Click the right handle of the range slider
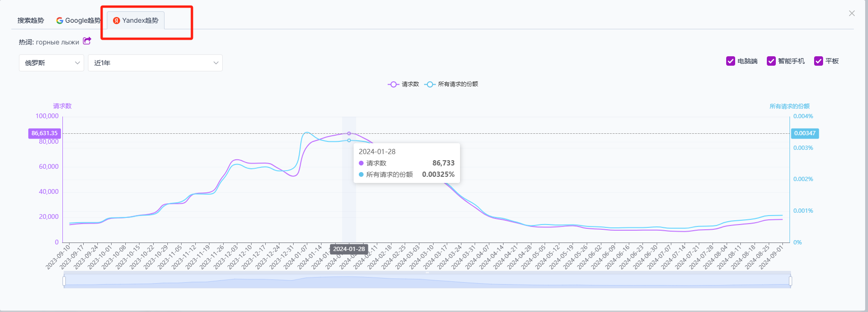 point(790,281)
